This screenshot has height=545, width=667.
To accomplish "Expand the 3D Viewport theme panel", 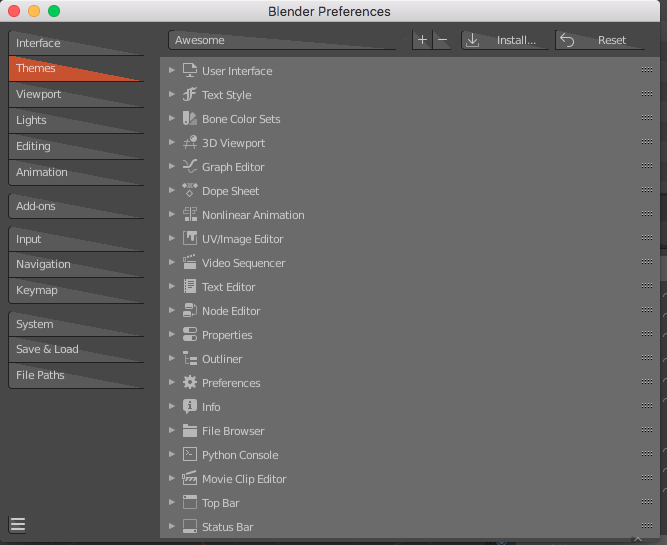I will [x=172, y=142].
